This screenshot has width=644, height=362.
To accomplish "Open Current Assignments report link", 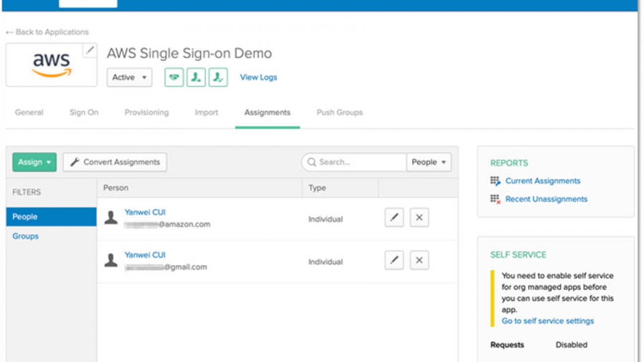I will pyautogui.click(x=543, y=181).
